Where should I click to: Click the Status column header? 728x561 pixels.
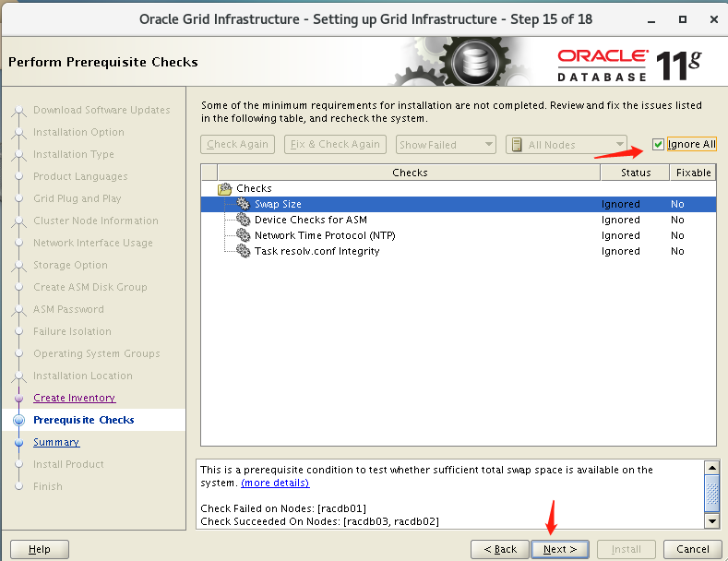(635, 173)
